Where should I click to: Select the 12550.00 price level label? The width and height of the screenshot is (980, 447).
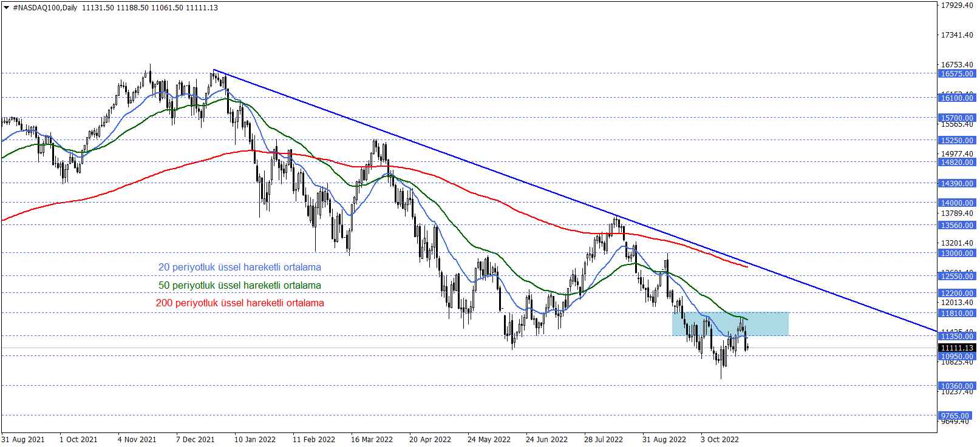956,277
